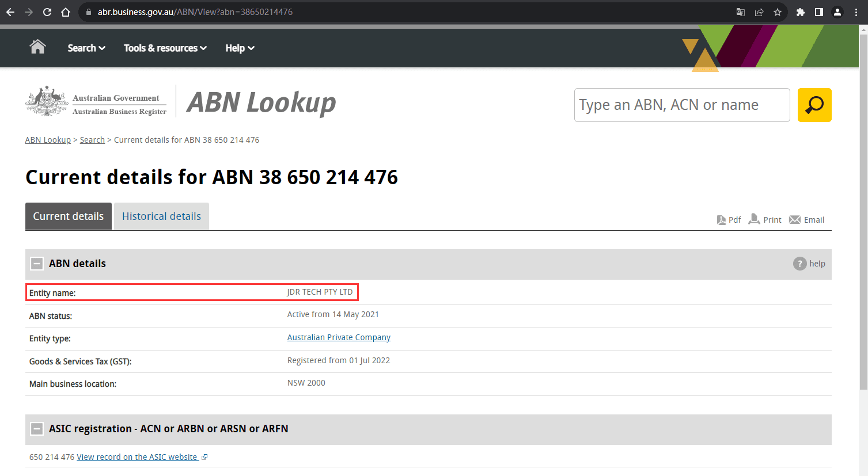Click the help question mark icon

[799, 264]
